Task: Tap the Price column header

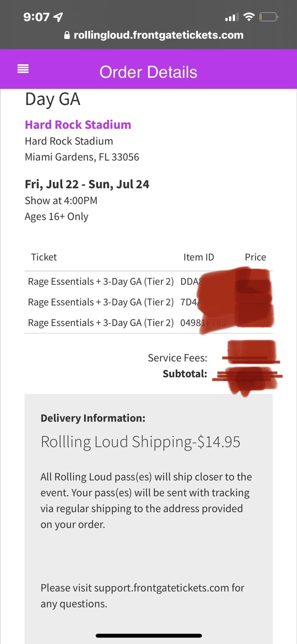Action: pos(255,257)
